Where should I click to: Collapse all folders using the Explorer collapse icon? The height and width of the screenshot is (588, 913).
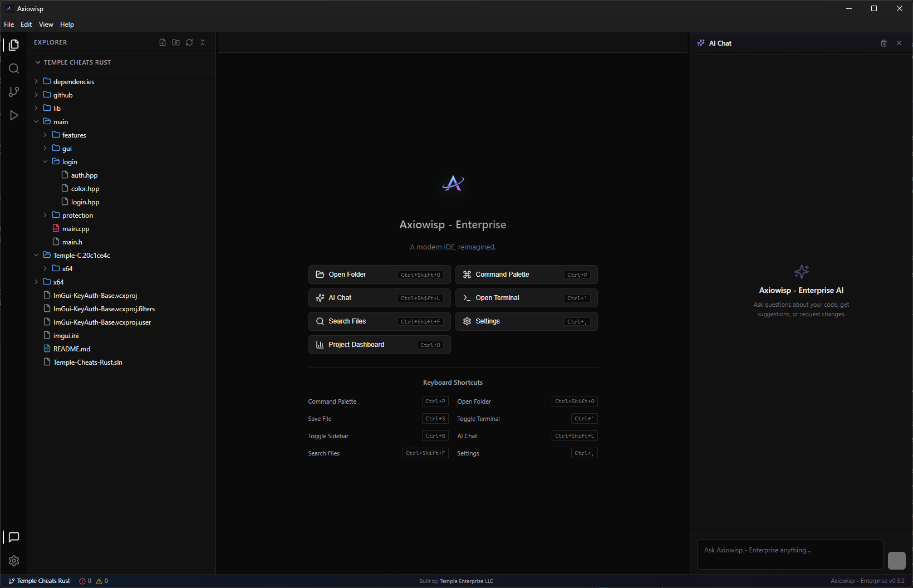202,42
